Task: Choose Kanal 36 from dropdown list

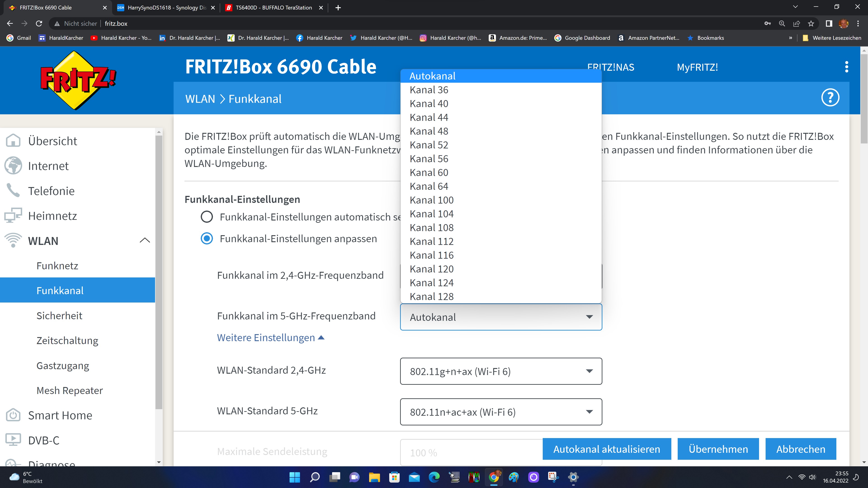Action: pyautogui.click(x=429, y=90)
